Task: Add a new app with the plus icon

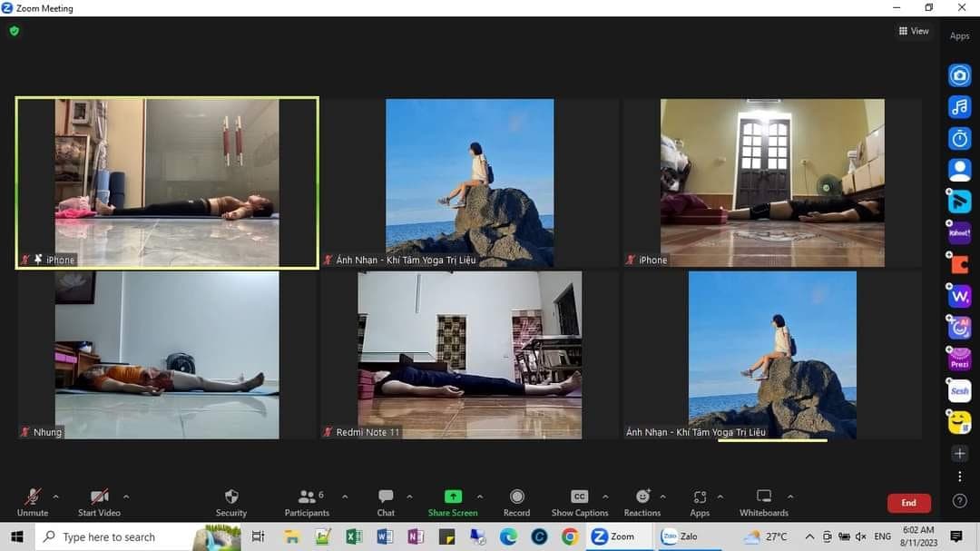Action: point(959,454)
